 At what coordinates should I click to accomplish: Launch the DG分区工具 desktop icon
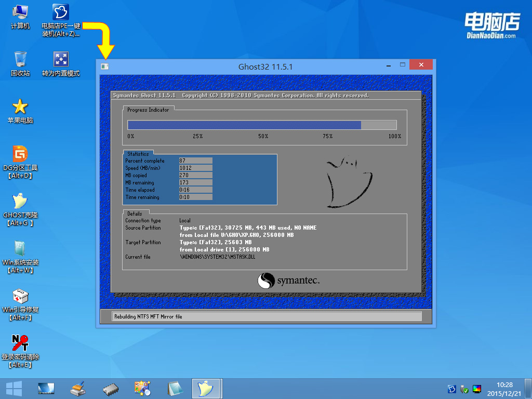[x=20, y=162]
